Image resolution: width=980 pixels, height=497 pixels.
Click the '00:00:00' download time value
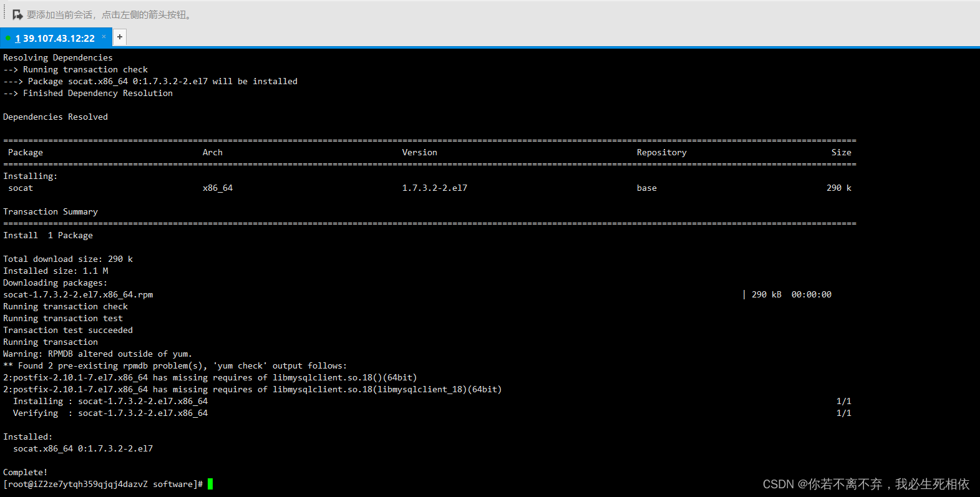click(x=812, y=294)
